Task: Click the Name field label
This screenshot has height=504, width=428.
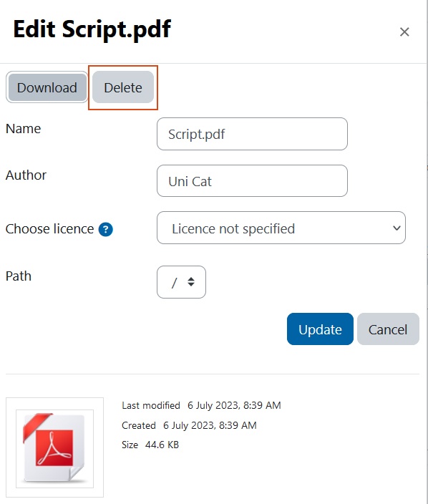Action: [23, 129]
